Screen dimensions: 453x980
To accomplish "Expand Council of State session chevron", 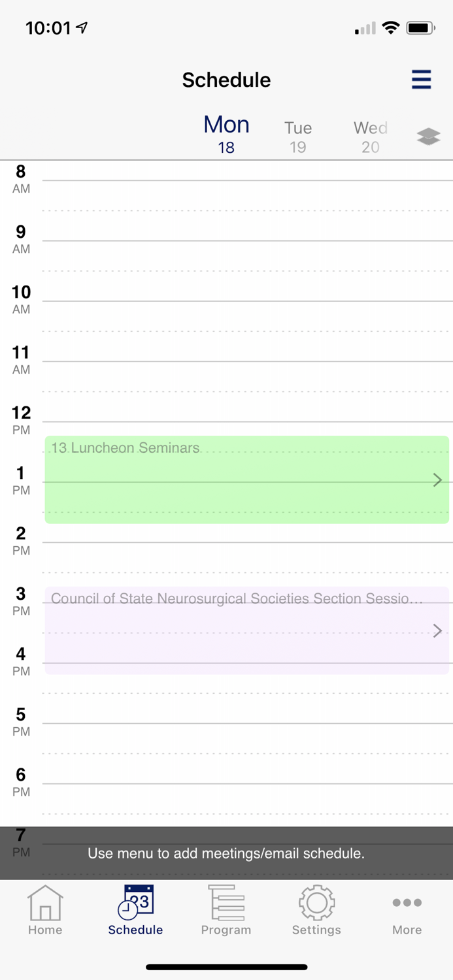I will point(437,630).
